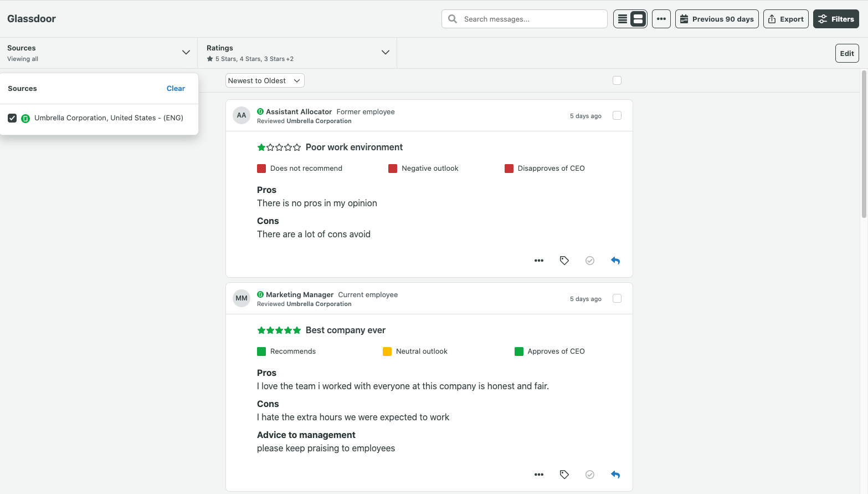Clear the selected sources

click(x=176, y=88)
